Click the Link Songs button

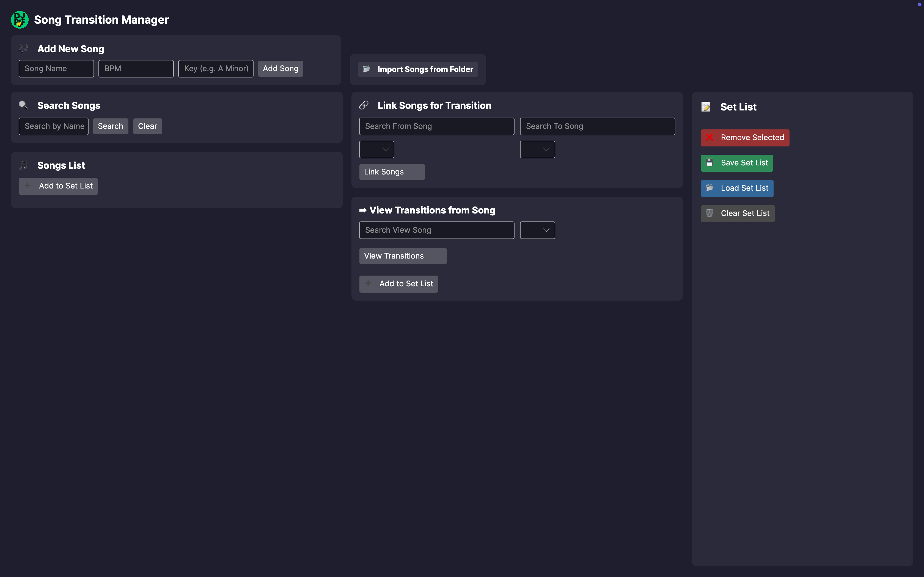pyautogui.click(x=392, y=172)
